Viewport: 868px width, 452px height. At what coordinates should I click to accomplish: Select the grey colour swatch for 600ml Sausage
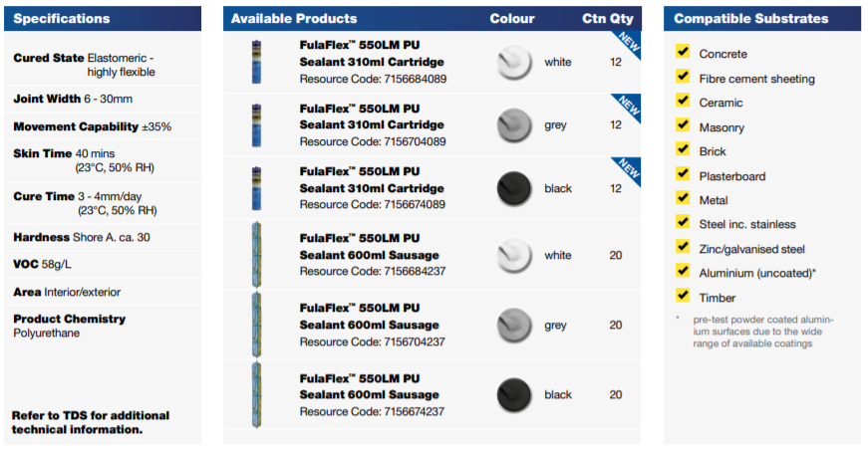tap(514, 325)
